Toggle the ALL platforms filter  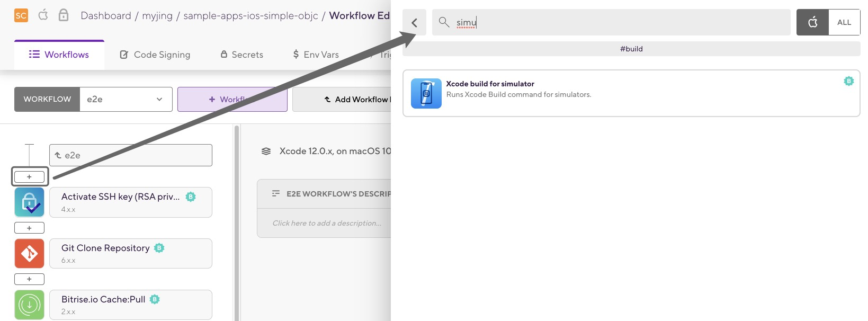[x=844, y=22]
